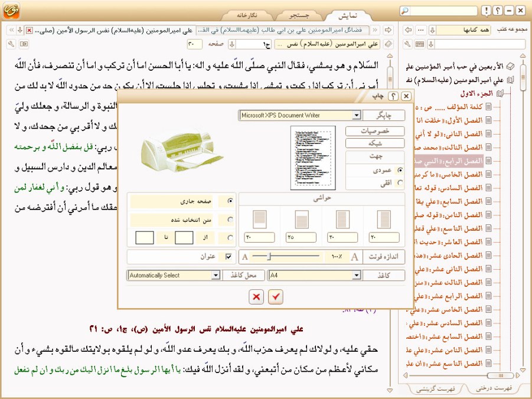
Task: Click the down arrow beside the document tab list
Action: click(x=20, y=30)
